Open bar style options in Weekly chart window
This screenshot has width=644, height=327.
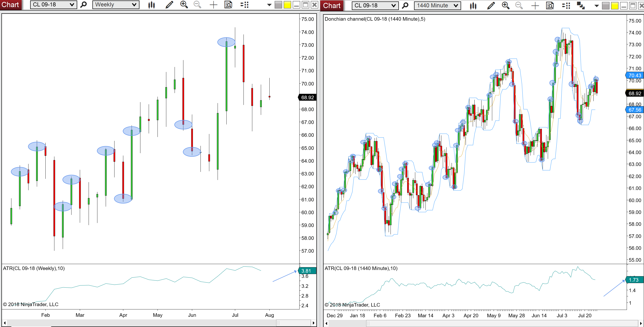tap(152, 5)
